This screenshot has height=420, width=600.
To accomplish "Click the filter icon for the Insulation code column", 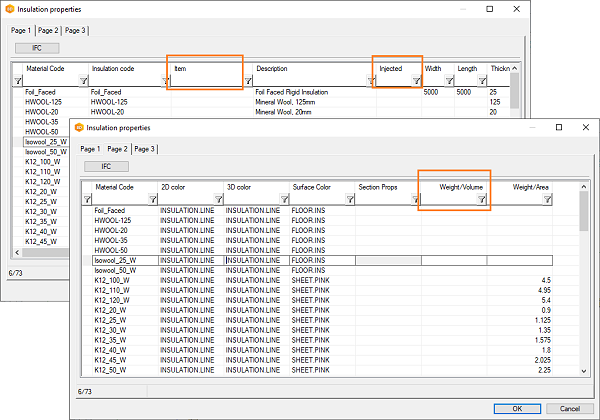I will tap(165, 81).
